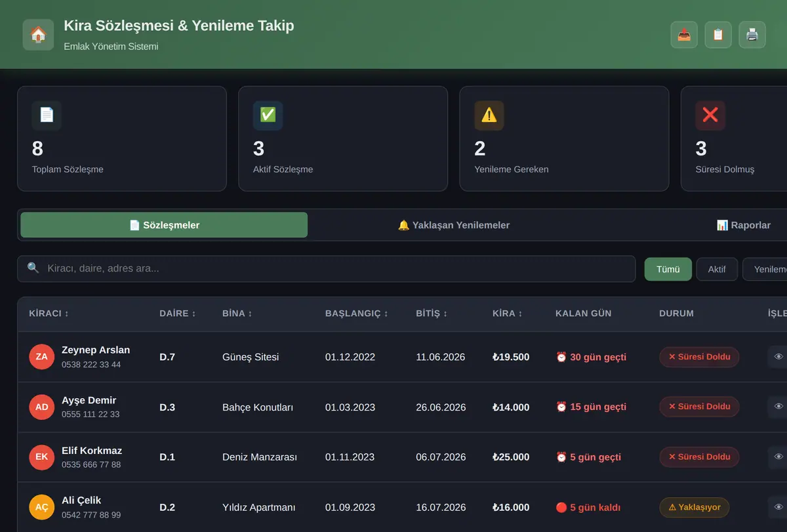Click the red X icon on Süresi Dolmuş card
Screen dimensions: 787x532
pyautogui.click(x=710, y=115)
